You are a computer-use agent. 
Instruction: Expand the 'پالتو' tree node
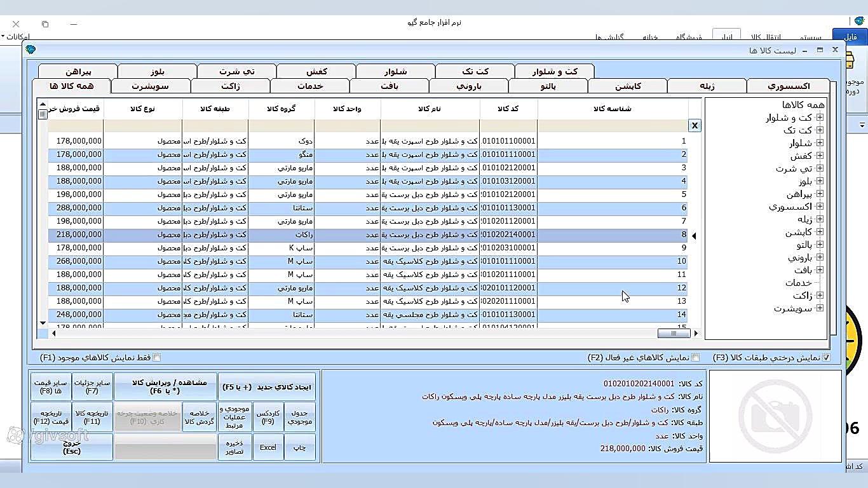coord(820,245)
